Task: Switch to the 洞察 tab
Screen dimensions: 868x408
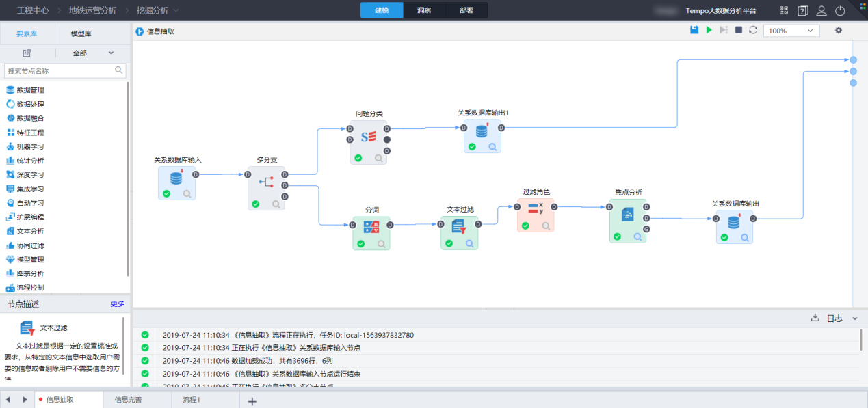Action: coord(423,10)
